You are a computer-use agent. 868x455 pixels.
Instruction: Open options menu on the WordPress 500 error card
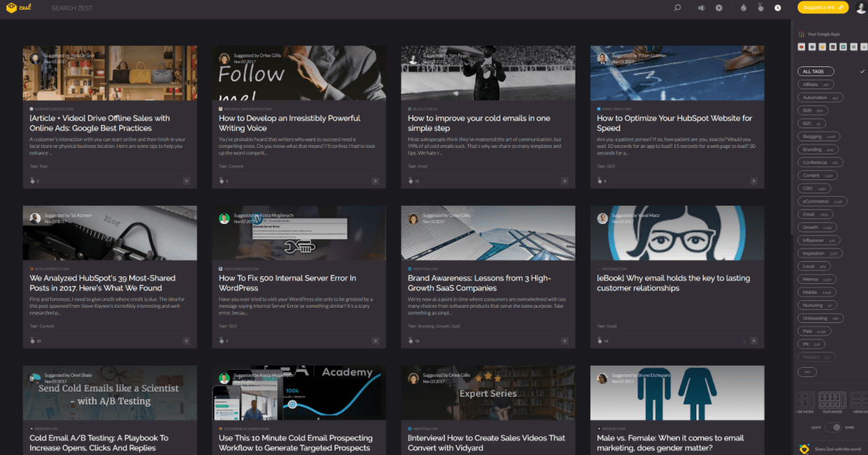pos(375,341)
